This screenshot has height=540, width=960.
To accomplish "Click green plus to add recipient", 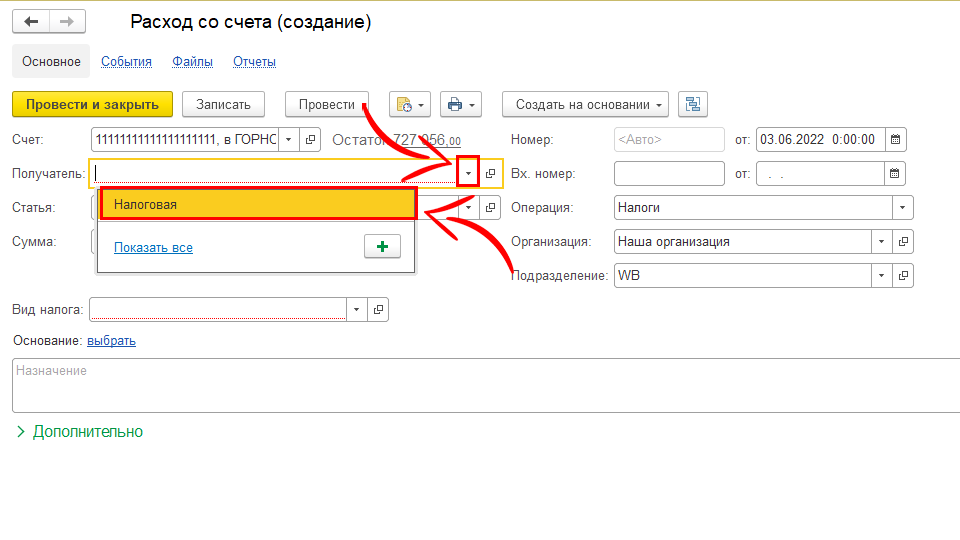I will 381,247.
